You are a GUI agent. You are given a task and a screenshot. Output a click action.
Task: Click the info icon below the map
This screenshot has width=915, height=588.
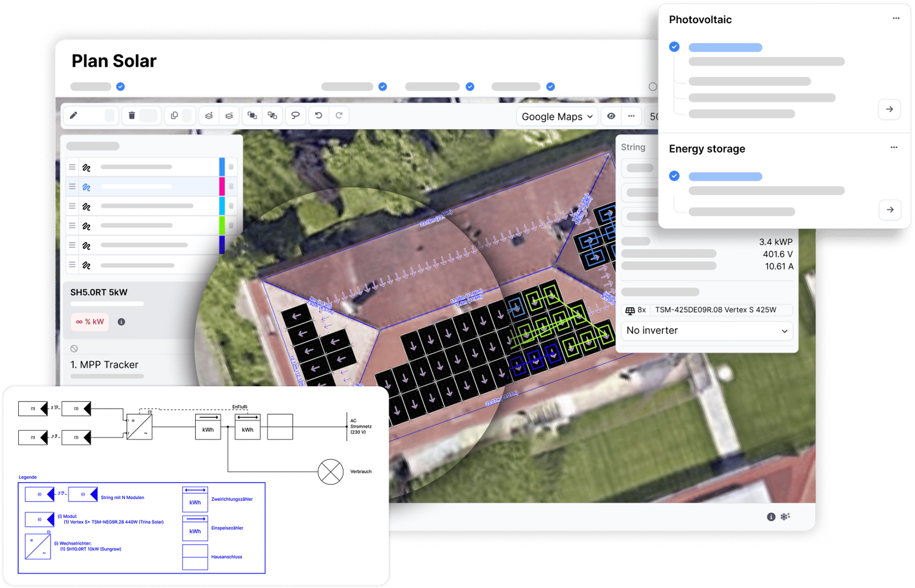[x=771, y=517]
